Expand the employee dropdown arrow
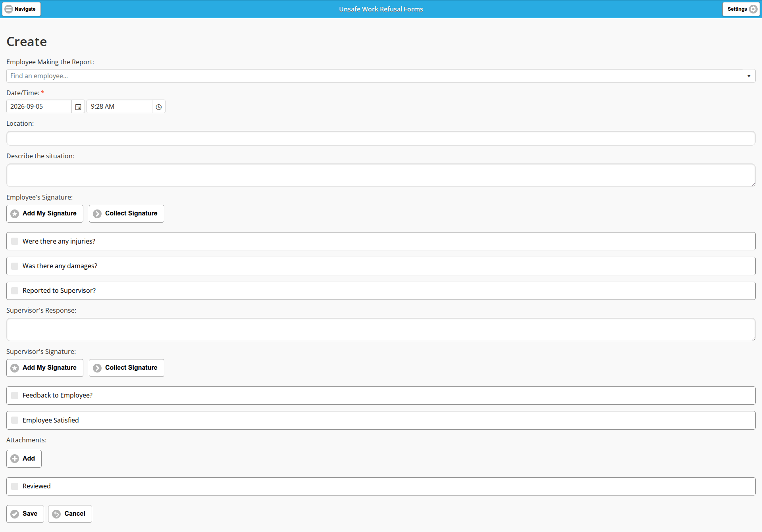This screenshot has width=762, height=532. coord(749,76)
